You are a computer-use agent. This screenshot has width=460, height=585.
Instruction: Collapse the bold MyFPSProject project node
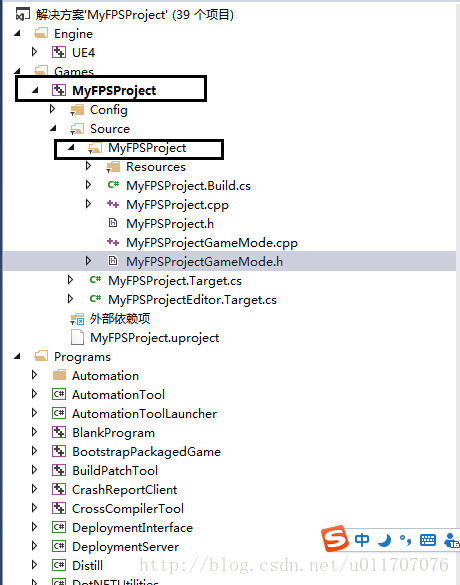[35, 90]
